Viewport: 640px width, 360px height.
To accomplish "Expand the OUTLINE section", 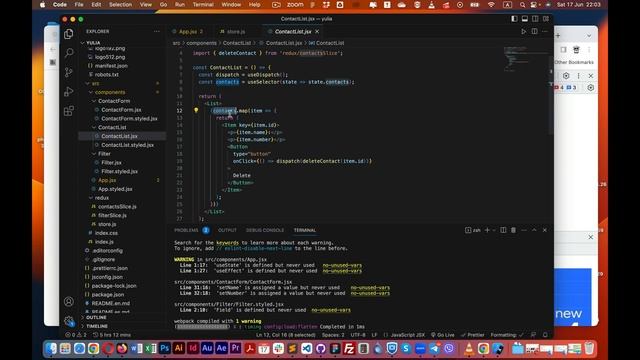I will pos(97,317).
